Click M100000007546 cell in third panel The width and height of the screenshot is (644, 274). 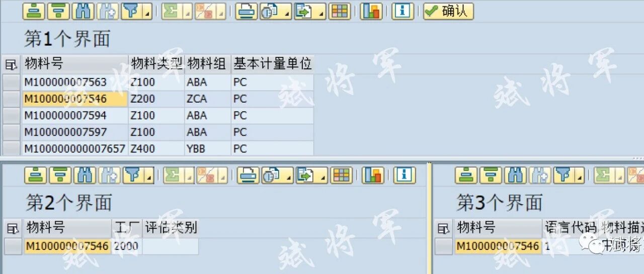click(498, 246)
